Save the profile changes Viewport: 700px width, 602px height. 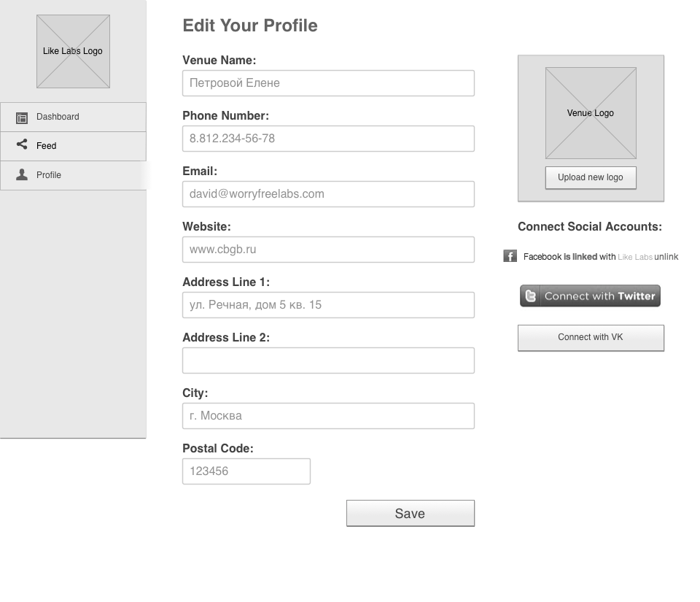410,513
